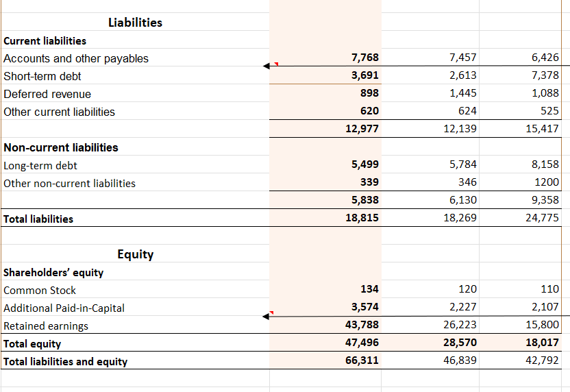Select the Common Stock label
570x392 pixels.
click(x=40, y=290)
